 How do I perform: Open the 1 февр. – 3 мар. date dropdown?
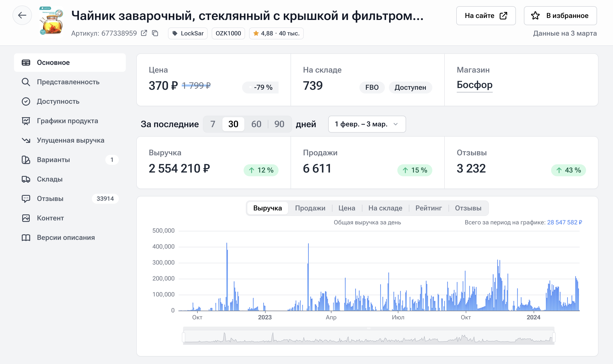point(367,124)
